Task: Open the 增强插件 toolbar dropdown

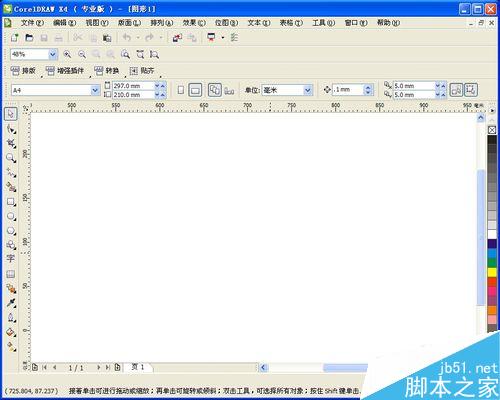Action: [x=65, y=71]
